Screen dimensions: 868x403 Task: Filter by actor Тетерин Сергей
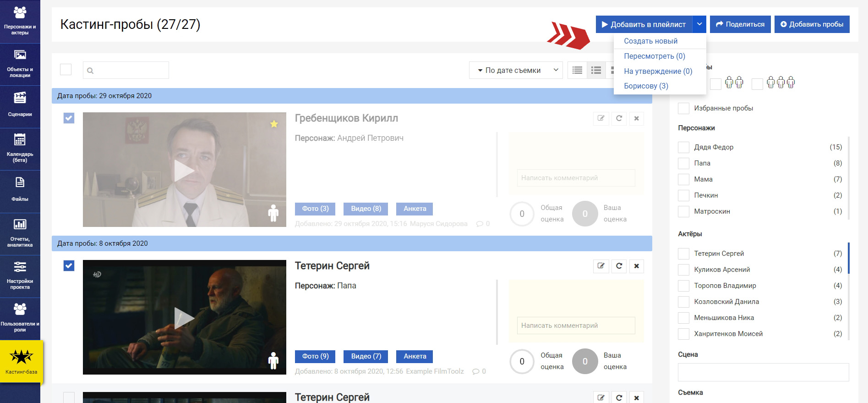683,254
